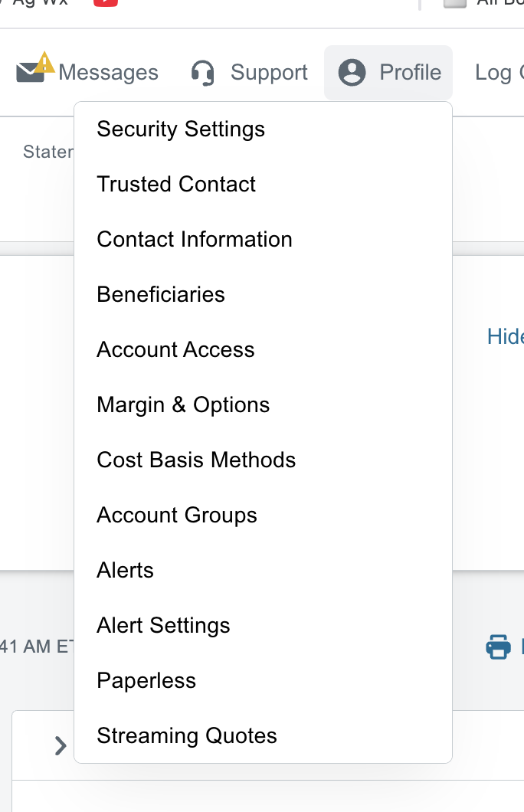Open Security Settings from Profile menu
The height and width of the screenshot is (812, 524).
coord(181,129)
